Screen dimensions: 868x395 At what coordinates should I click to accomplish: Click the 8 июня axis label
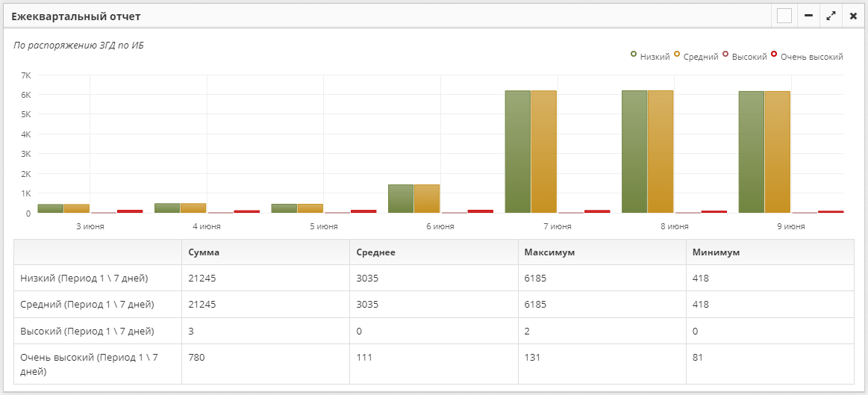[x=674, y=226]
